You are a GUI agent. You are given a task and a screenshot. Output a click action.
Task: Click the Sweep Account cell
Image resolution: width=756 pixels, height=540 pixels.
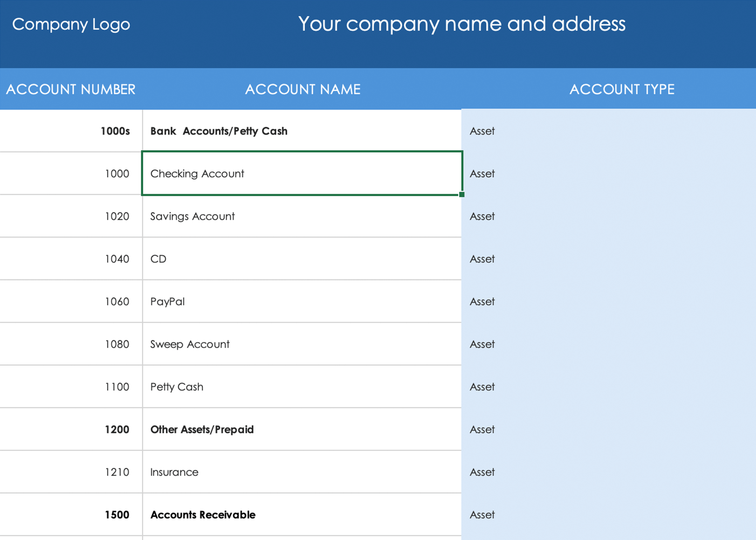click(302, 344)
